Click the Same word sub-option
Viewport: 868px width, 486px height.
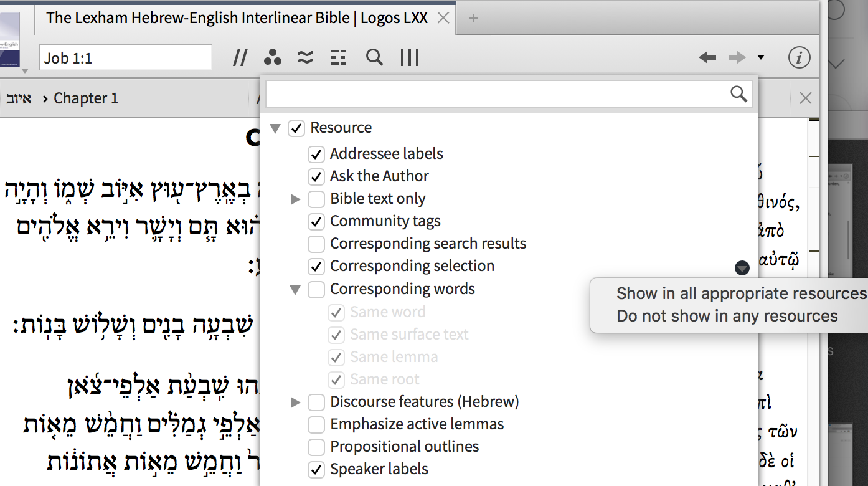tap(388, 312)
